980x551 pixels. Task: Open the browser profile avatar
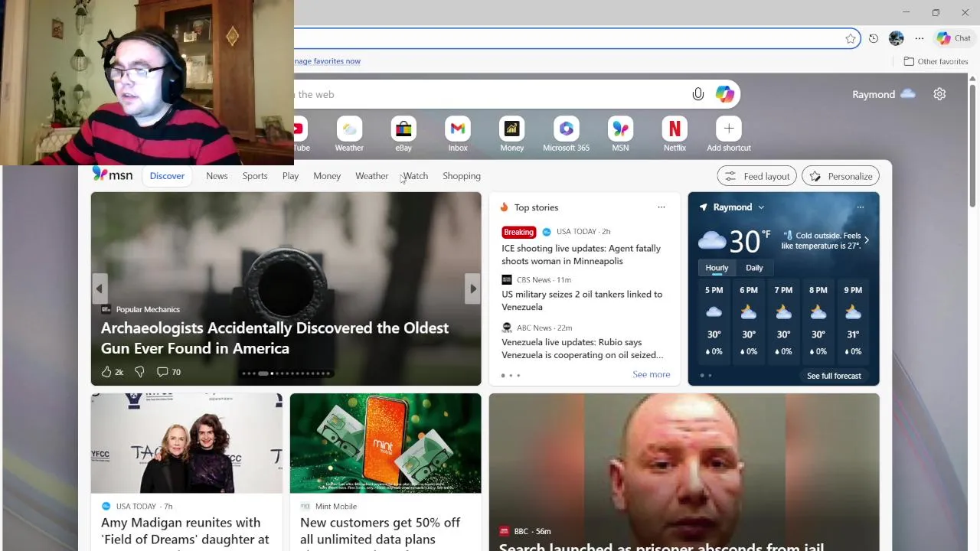pos(897,38)
